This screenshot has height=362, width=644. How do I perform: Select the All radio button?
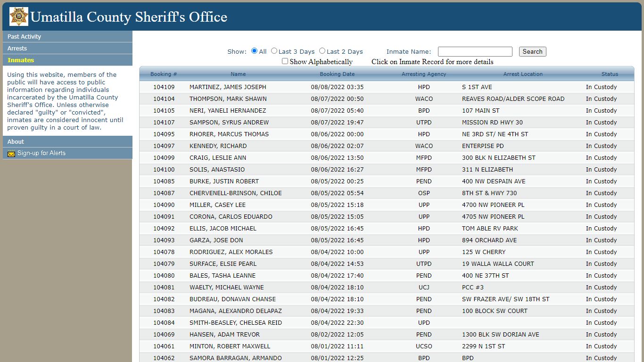pyautogui.click(x=254, y=51)
